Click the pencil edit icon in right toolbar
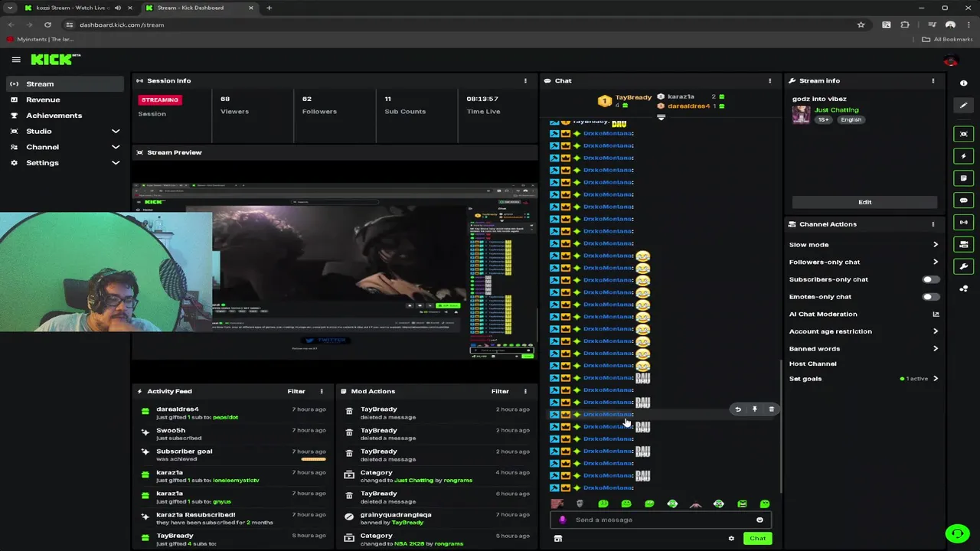The image size is (980, 551). [x=964, y=106]
